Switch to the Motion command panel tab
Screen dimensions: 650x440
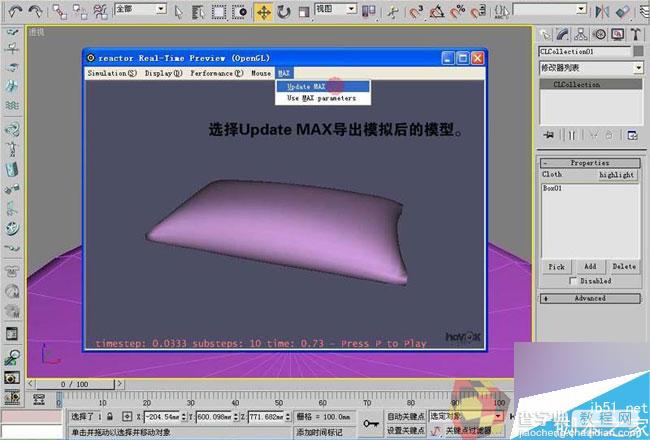600,34
